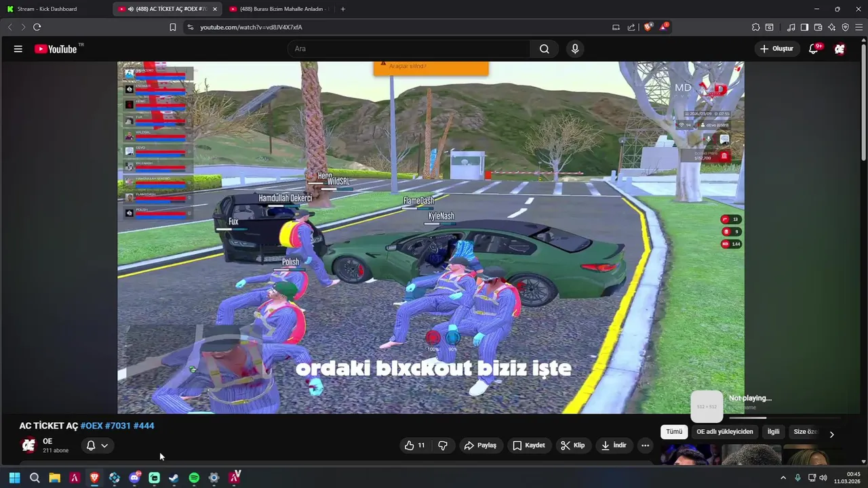
Task: Open File Explorer from the taskbar
Action: [x=54, y=478]
